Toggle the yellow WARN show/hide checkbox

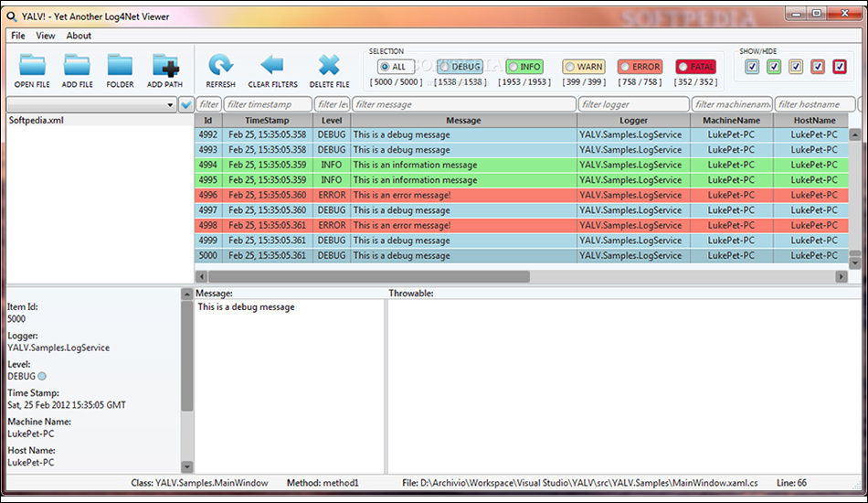click(796, 67)
